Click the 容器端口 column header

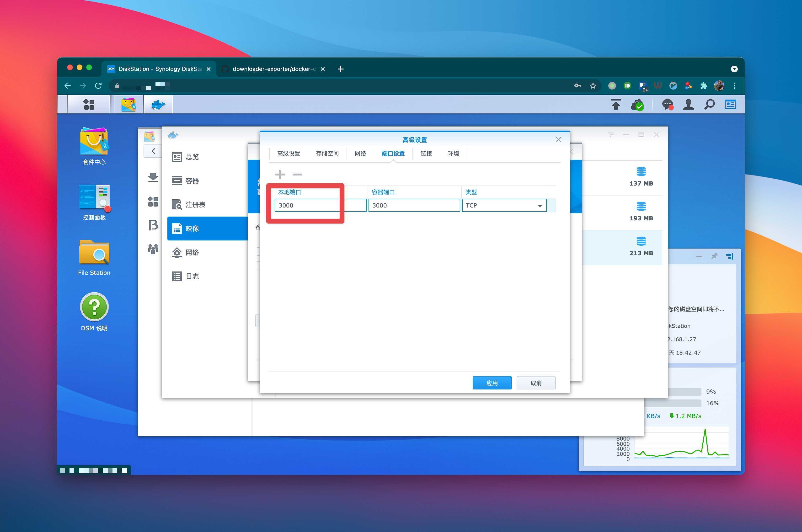click(x=415, y=192)
